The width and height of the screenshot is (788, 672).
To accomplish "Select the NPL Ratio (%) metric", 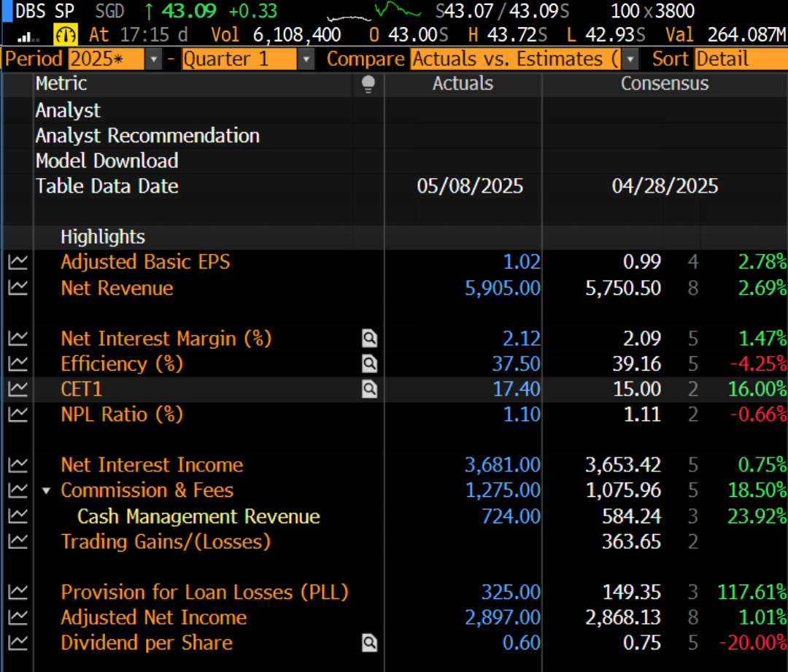I will click(122, 414).
